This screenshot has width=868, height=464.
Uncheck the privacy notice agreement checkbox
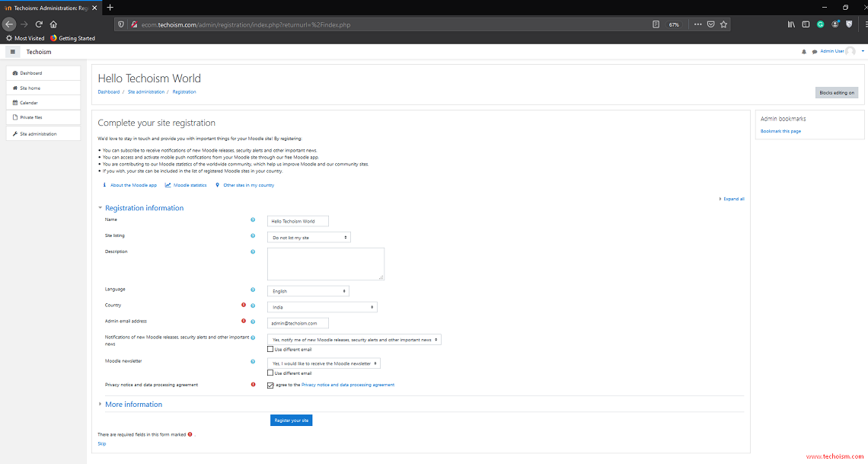[270, 385]
